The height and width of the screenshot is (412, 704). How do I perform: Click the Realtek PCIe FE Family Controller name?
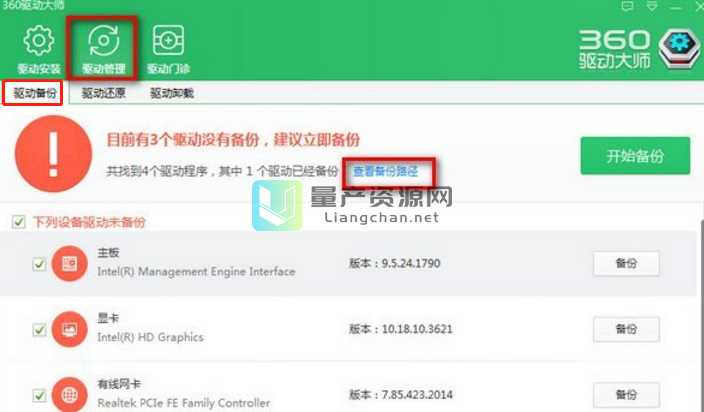tap(184, 403)
